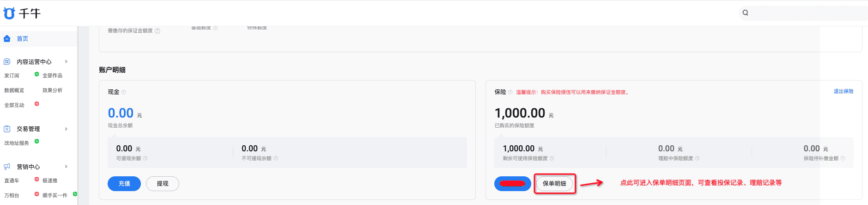Click help icon beside 需缴存的保证金额度
The height and width of the screenshot is (205, 868).
click(x=158, y=31)
